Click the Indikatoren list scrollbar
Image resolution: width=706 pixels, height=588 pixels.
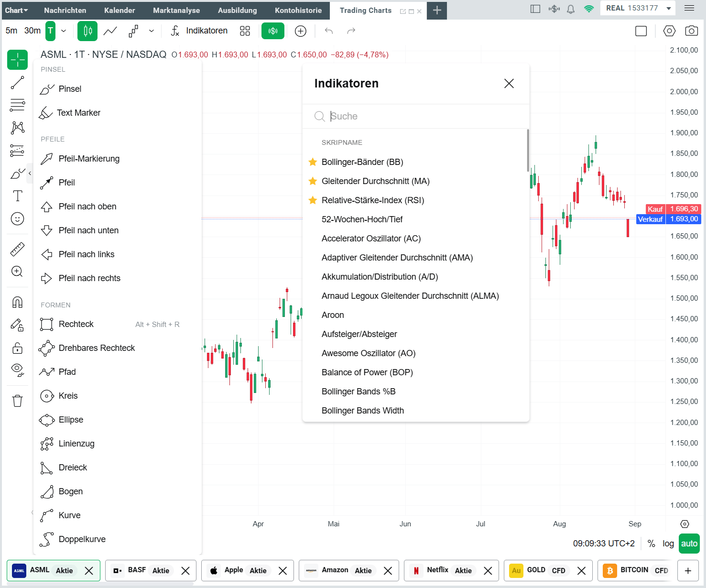pos(528,150)
